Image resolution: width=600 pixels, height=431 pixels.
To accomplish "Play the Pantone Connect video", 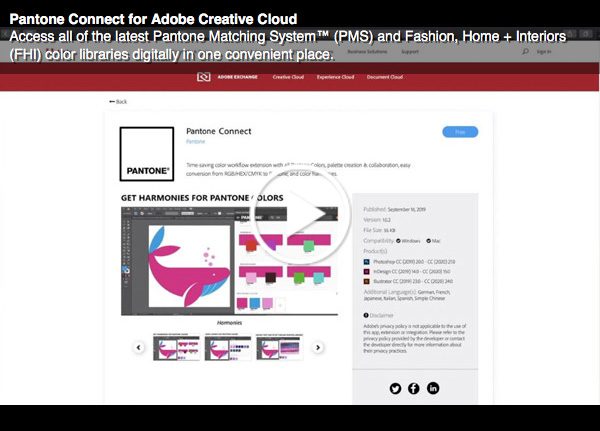I will click(x=302, y=215).
